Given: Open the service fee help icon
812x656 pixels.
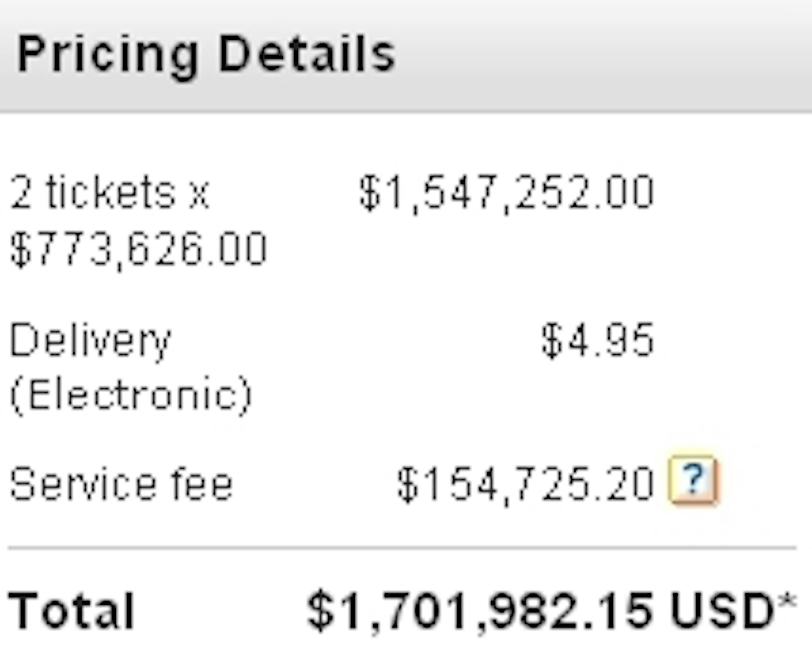Looking at the screenshot, I should pyautogui.click(x=692, y=480).
